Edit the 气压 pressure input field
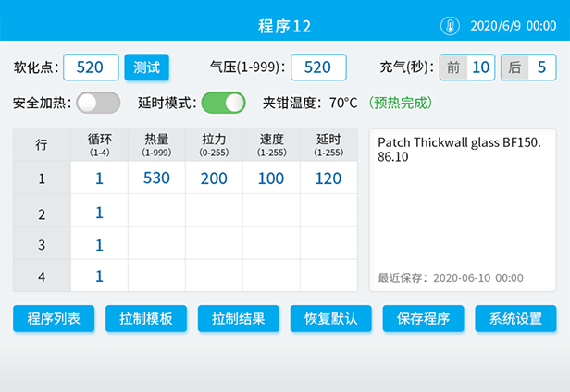Viewport: 570px width, 392px height. click(318, 67)
